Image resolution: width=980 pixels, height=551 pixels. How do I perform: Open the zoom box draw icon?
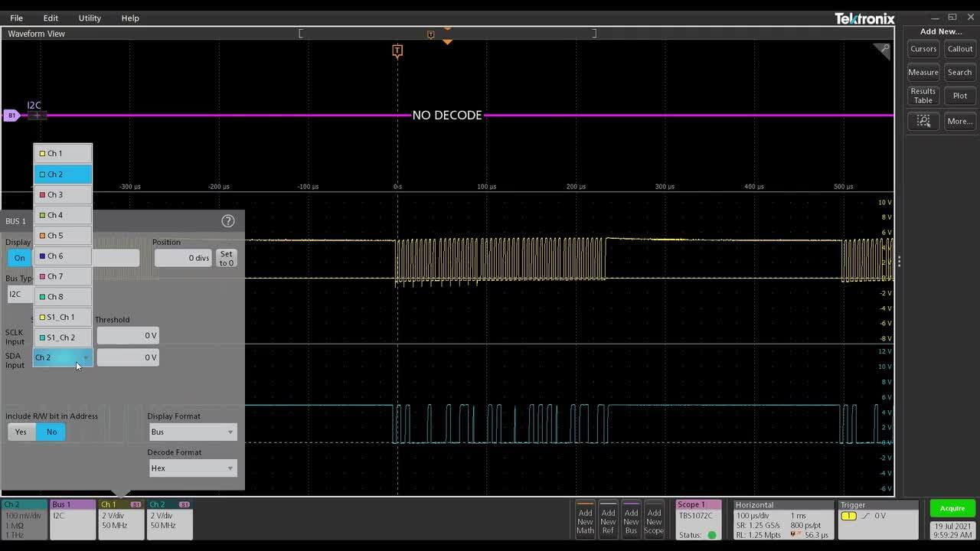(x=923, y=121)
